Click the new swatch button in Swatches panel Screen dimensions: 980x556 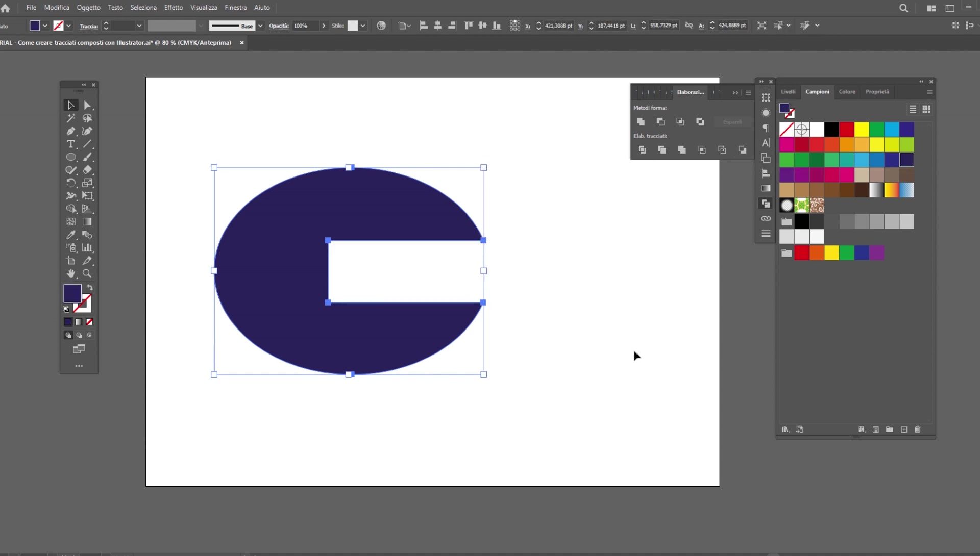[904, 429]
